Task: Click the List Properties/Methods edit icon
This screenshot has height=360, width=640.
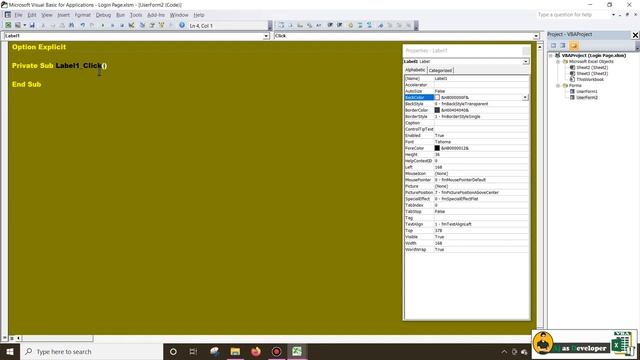Action: [281, 25]
